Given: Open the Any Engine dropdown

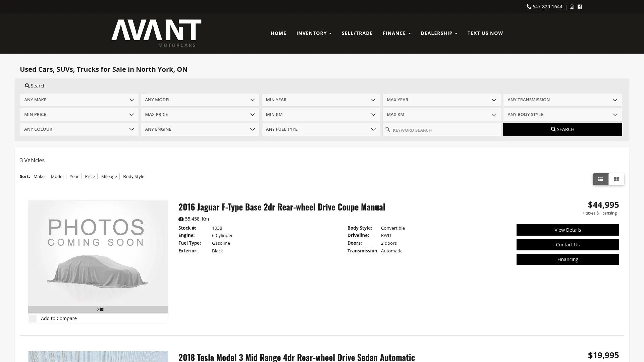Looking at the screenshot, I should coord(200,129).
